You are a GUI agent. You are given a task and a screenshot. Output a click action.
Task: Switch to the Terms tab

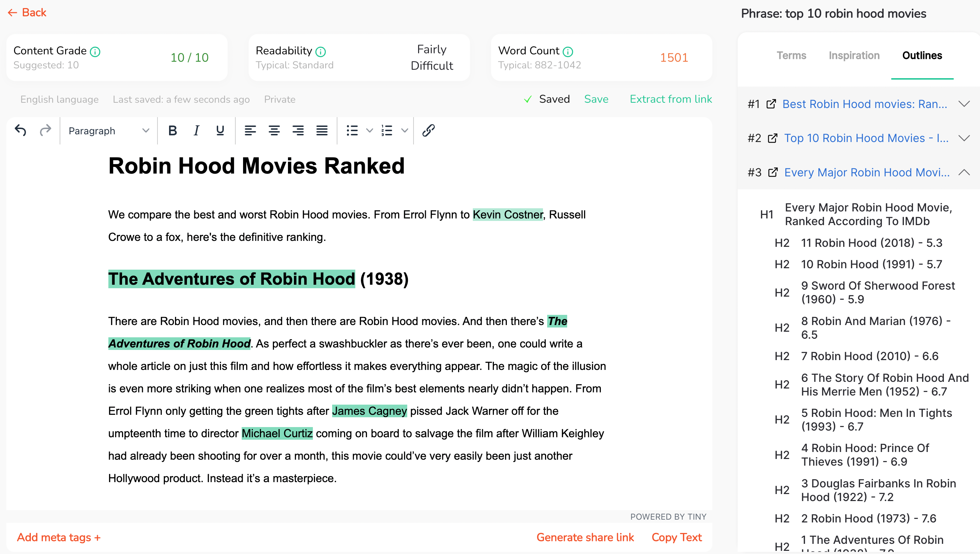(791, 55)
